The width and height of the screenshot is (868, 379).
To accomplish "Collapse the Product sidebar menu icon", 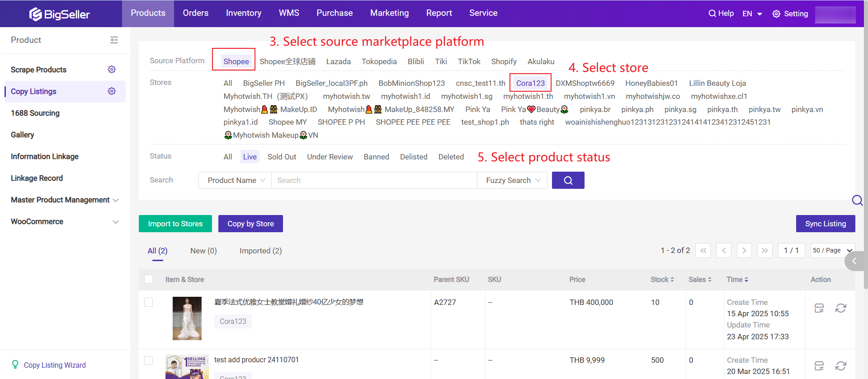I will (x=114, y=40).
